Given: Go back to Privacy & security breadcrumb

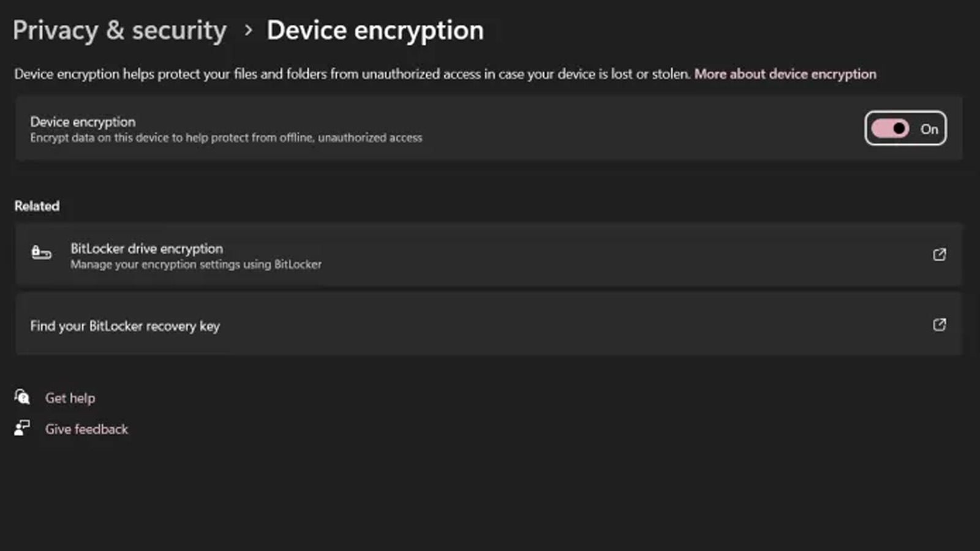Looking at the screenshot, I should pyautogui.click(x=120, y=31).
